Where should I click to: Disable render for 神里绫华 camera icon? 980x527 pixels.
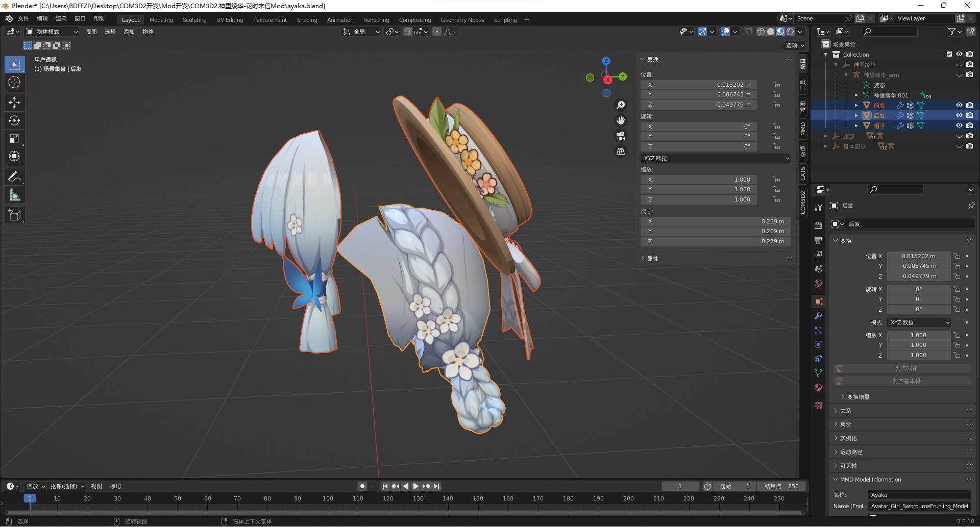coord(969,64)
